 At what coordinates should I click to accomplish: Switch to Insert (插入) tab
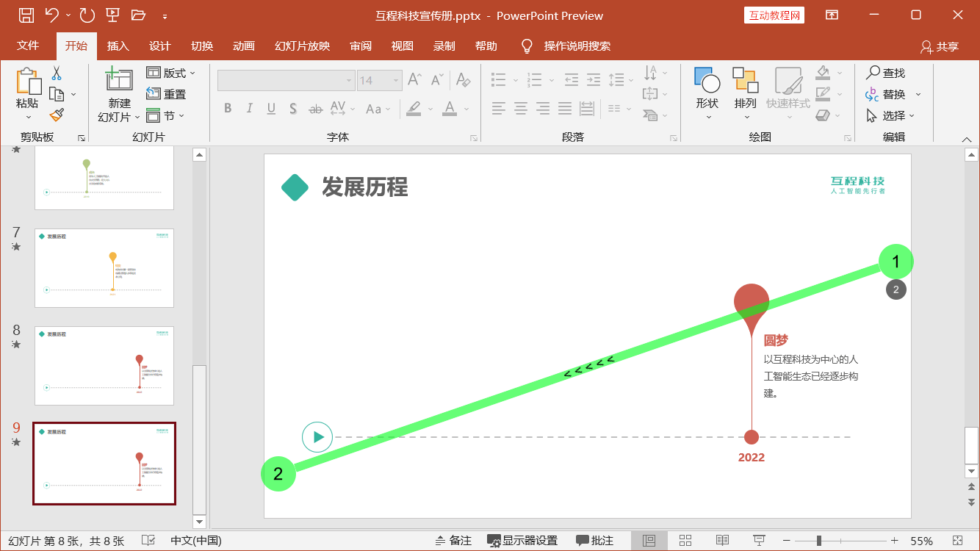[118, 46]
